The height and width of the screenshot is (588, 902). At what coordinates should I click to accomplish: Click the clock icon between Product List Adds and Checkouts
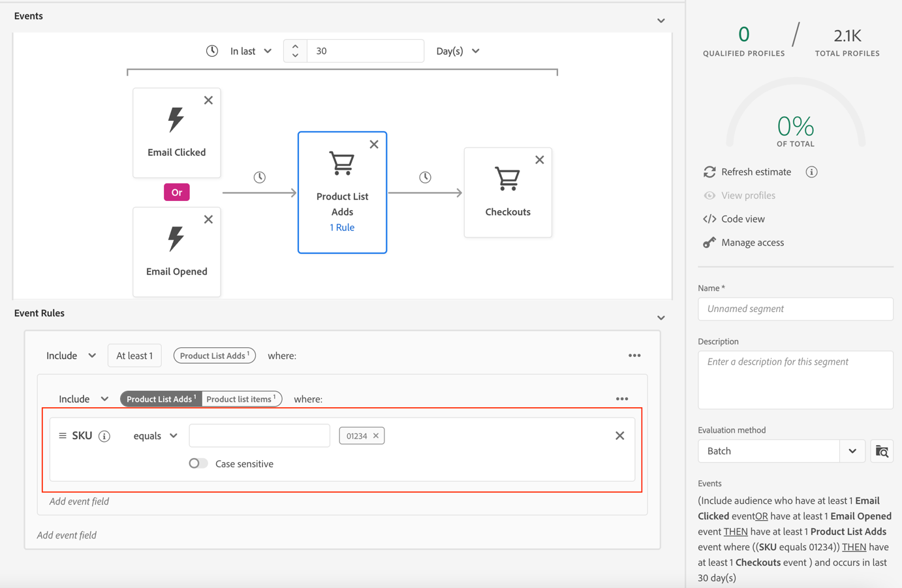[x=425, y=177]
